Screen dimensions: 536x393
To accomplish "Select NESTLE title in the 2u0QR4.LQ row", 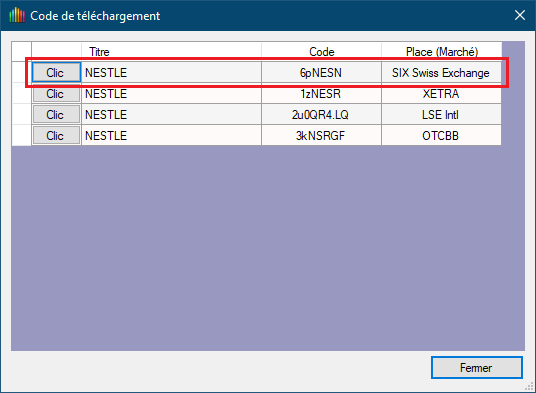I will point(171,114).
